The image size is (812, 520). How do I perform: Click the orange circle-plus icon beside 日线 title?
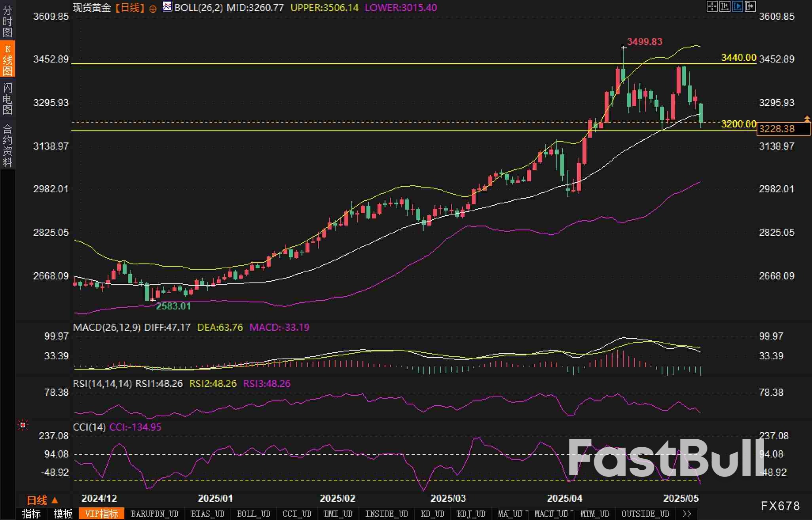click(153, 9)
